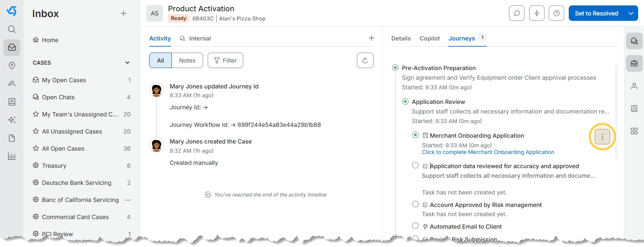Open the location pin icon in sidebar

[12, 66]
